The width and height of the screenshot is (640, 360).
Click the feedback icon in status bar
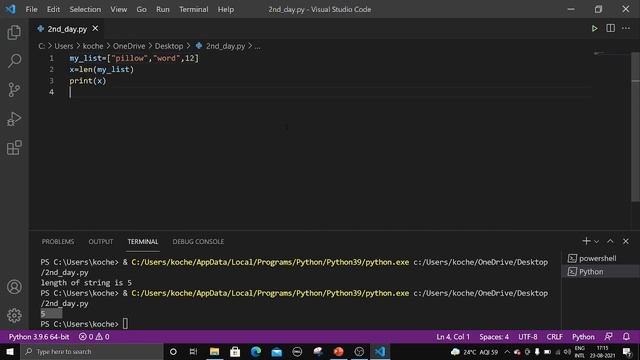(x=608, y=337)
